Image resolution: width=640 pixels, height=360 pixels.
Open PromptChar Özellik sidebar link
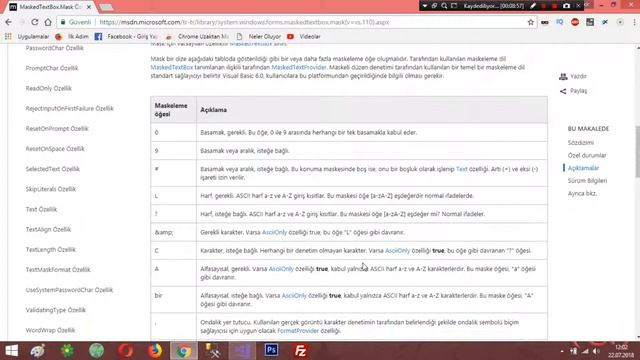pos(52,68)
